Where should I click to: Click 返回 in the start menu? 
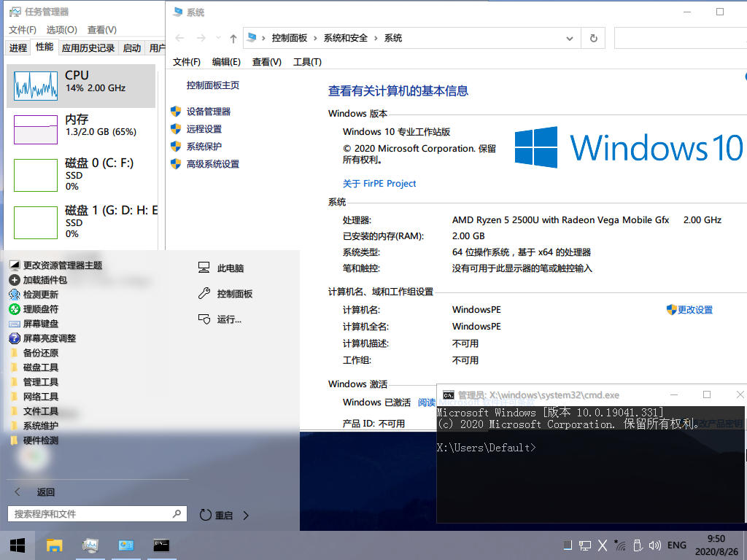pos(45,492)
